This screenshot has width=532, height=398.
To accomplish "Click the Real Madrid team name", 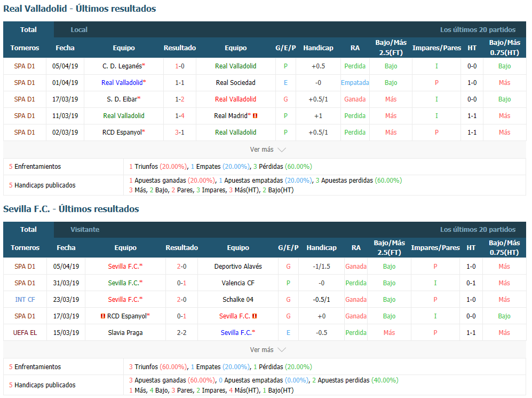I will pyautogui.click(x=231, y=116).
